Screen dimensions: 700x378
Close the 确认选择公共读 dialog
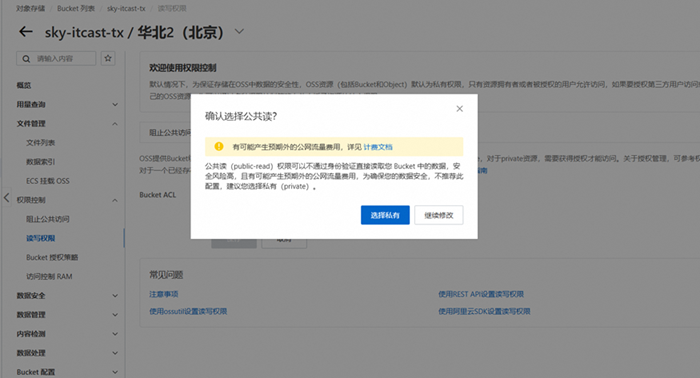[459, 108]
